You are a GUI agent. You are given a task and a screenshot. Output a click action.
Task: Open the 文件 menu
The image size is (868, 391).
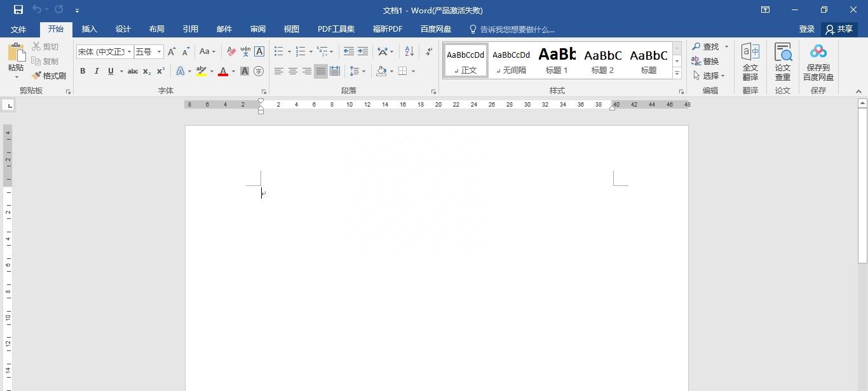click(18, 29)
